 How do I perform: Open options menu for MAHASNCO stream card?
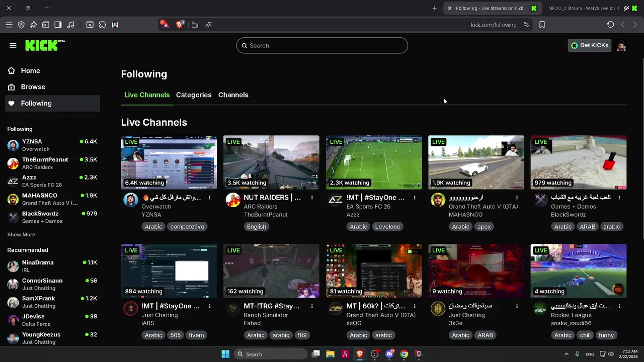pyautogui.click(x=517, y=198)
